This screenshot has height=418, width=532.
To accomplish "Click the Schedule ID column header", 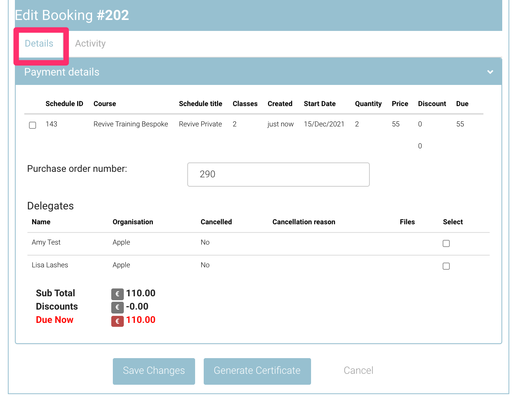I will tap(64, 104).
